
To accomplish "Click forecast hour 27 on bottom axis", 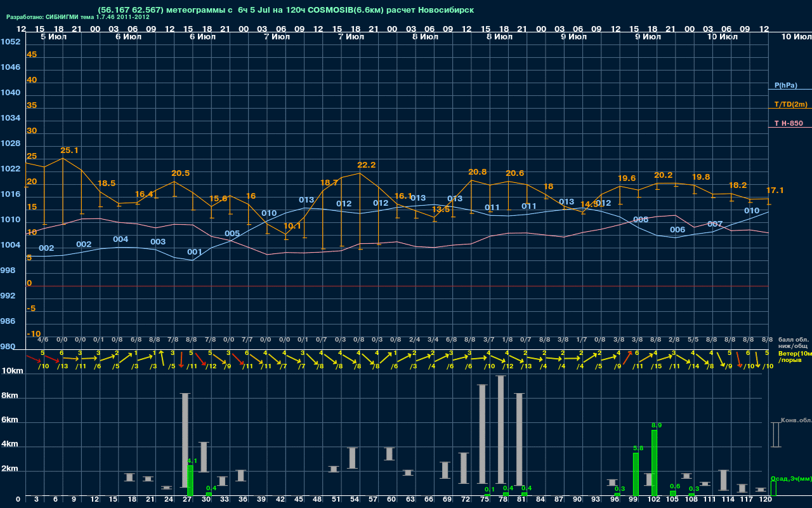I will pos(187,499).
